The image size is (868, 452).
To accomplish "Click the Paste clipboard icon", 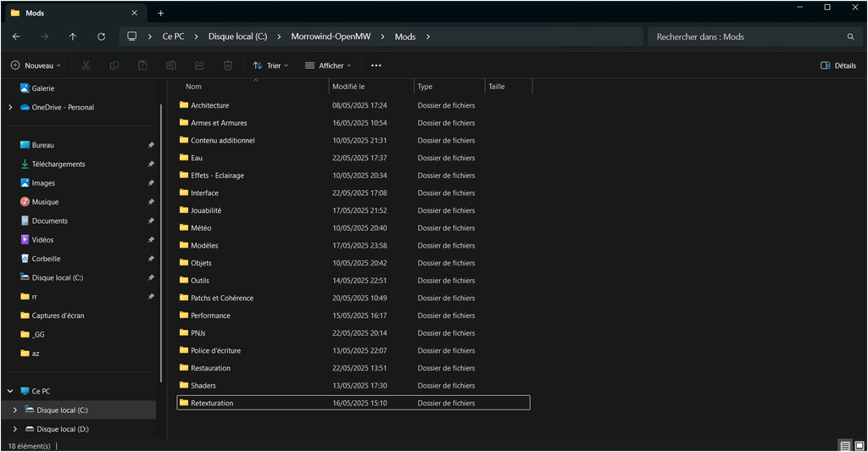I will [x=142, y=65].
